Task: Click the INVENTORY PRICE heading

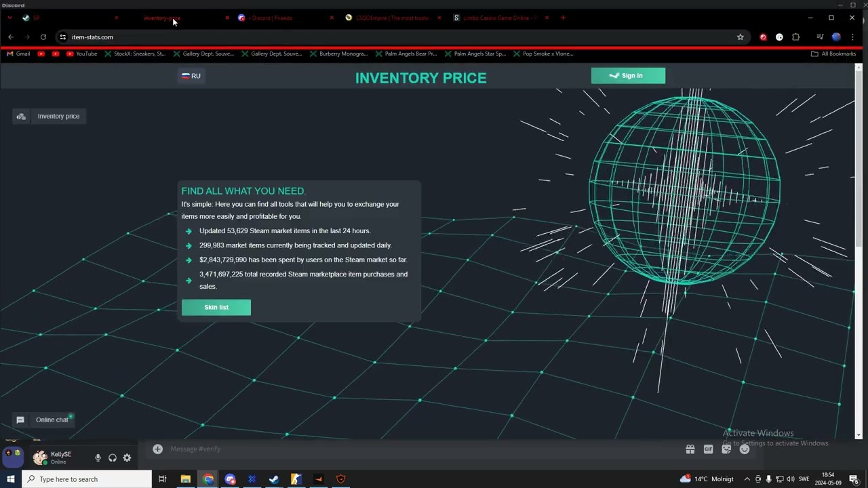Action: click(420, 78)
